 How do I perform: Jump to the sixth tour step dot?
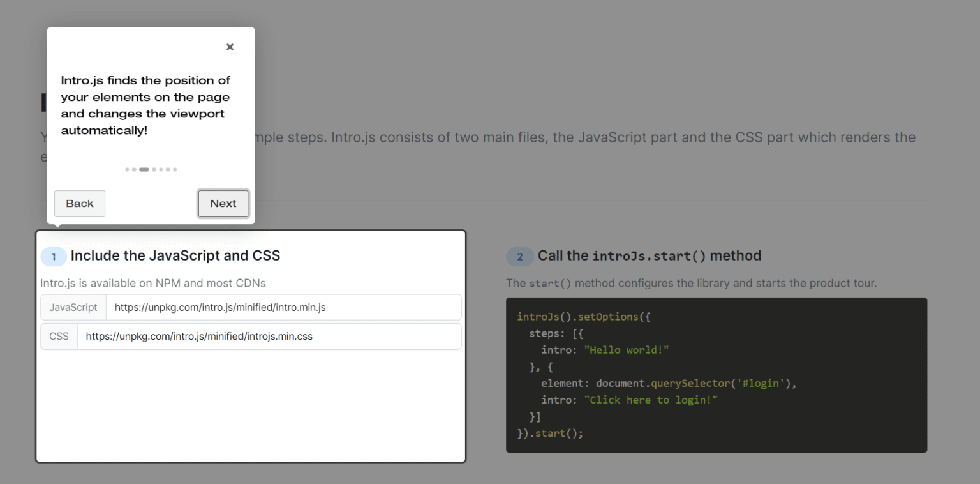tap(168, 170)
